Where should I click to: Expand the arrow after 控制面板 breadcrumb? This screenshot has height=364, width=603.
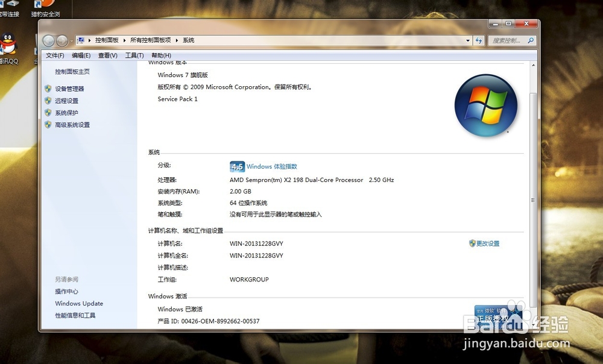point(124,40)
